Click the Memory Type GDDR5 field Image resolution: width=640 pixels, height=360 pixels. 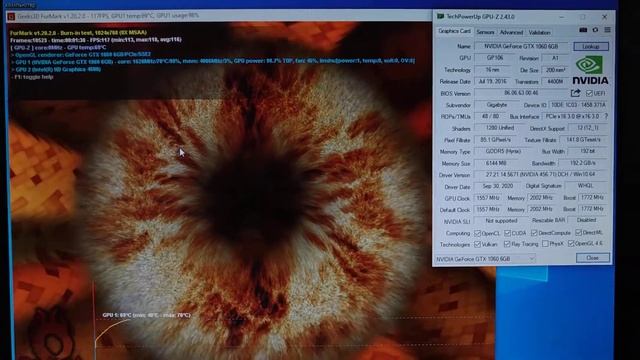point(502,151)
